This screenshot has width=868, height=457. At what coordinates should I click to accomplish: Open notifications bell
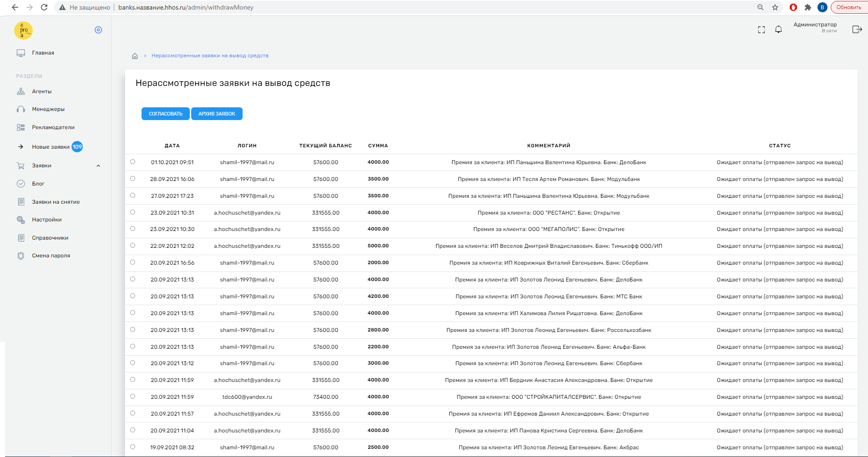pyautogui.click(x=779, y=30)
